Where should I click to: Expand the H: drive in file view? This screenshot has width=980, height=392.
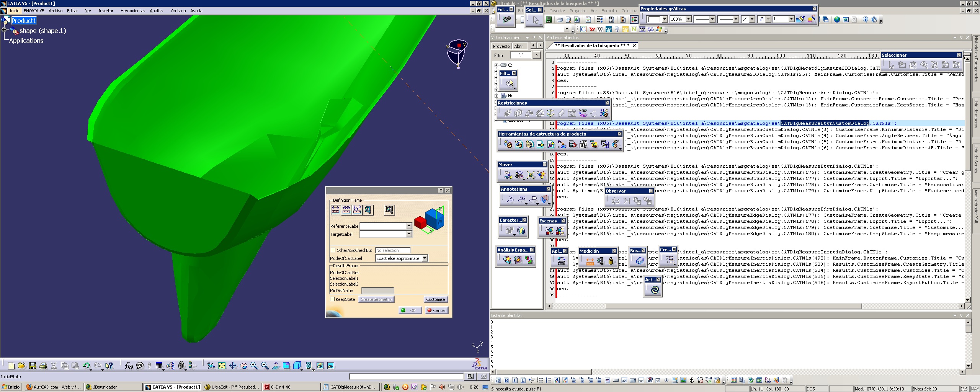[x=496, y=96]
